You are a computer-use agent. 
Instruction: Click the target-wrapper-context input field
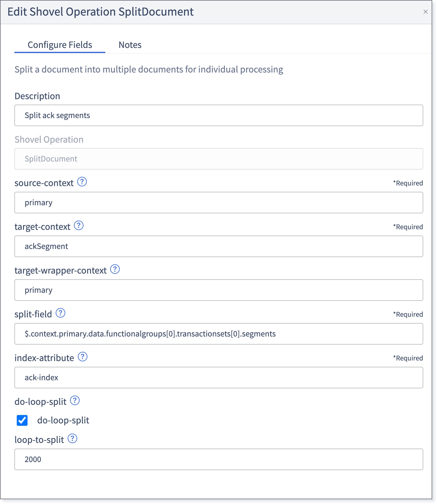click(218, 290)
